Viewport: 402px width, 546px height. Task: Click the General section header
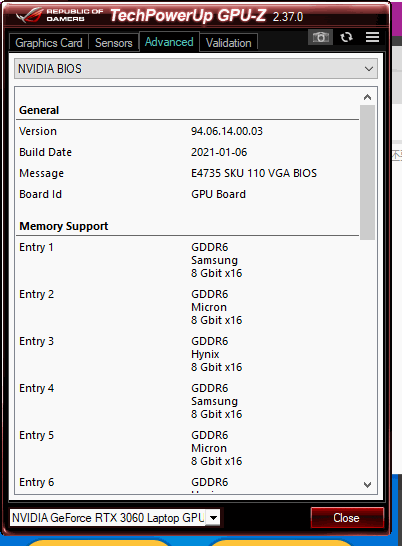tap(39, 110)
